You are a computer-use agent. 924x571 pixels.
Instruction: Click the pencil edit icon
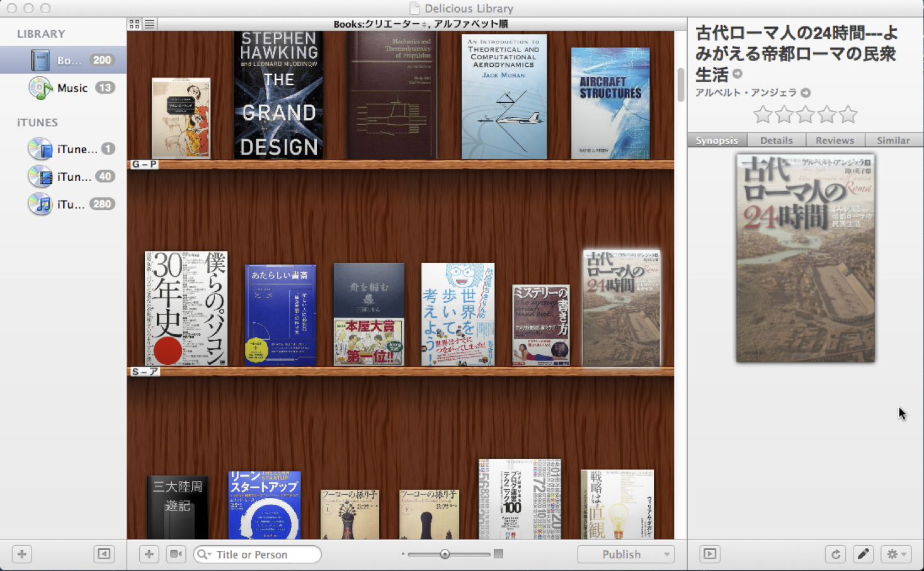(x=863, y=554)
